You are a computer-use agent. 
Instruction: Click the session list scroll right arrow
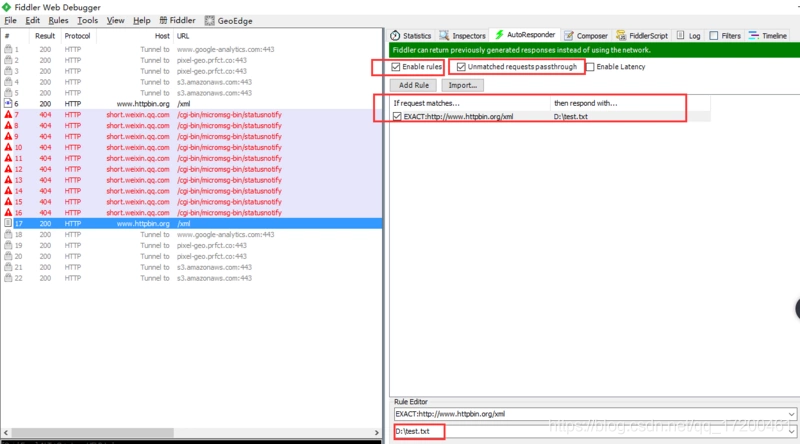pyautogui.click(x=377, y=432)
